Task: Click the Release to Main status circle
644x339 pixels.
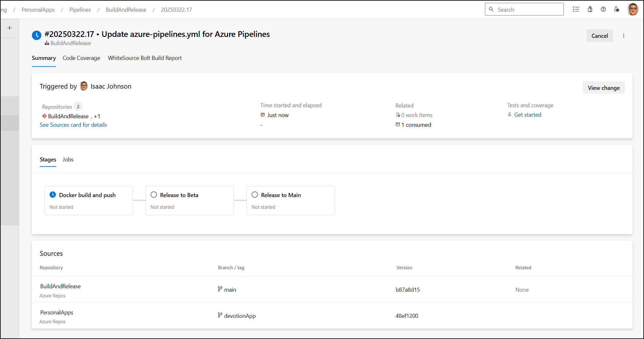Action: click(x=255, y=195)
